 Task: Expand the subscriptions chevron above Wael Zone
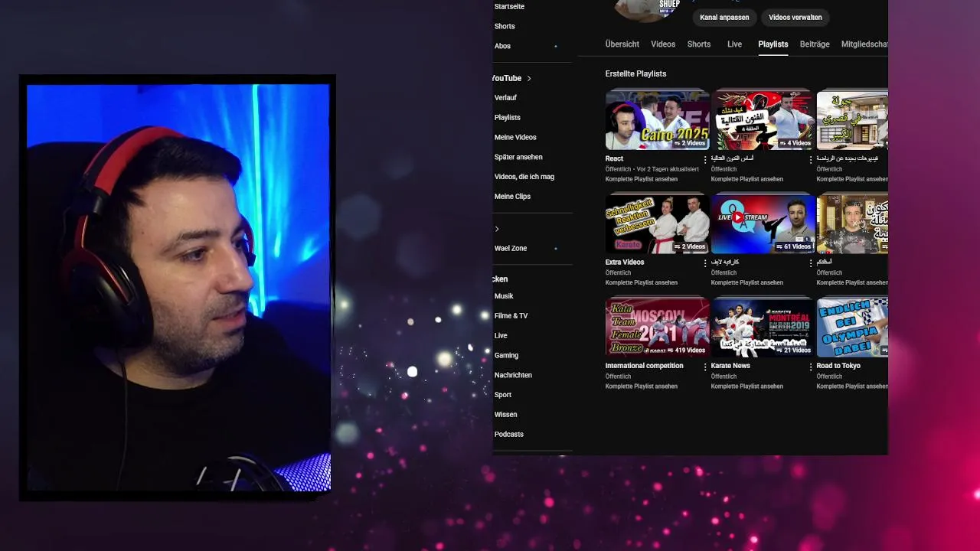coord(497,229)
